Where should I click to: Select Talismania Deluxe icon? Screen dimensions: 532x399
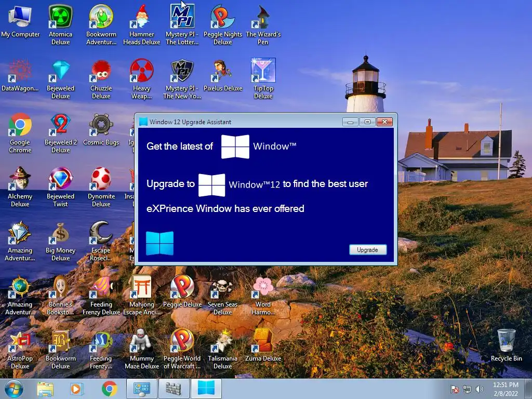pyautogui.click(x=222, y=349)
